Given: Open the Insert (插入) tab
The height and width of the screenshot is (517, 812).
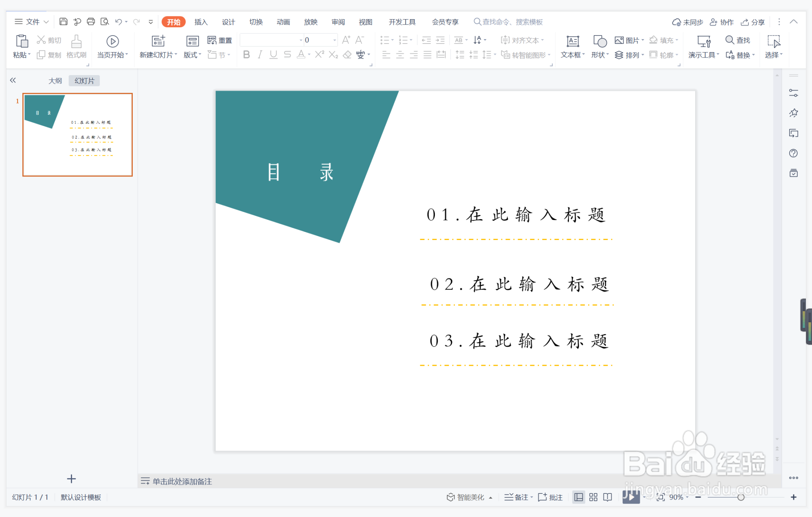Looking at the screenshot, I should (x=201, y=22).
